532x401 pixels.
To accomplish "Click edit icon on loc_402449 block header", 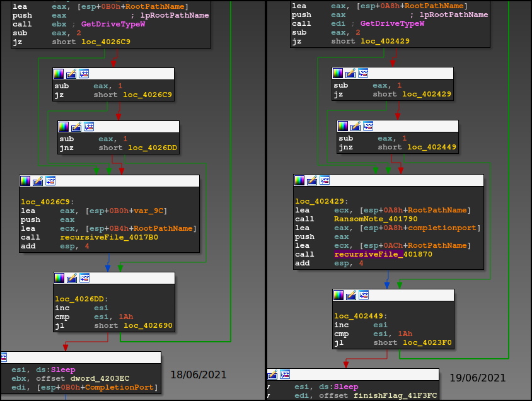I will [x=351, y=295].
